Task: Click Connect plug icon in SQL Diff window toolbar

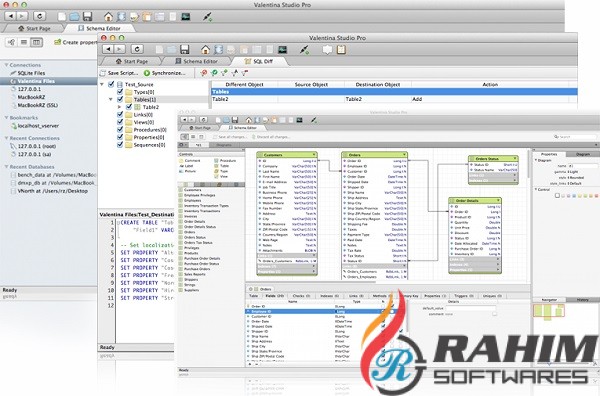Action: click(304, 49)
